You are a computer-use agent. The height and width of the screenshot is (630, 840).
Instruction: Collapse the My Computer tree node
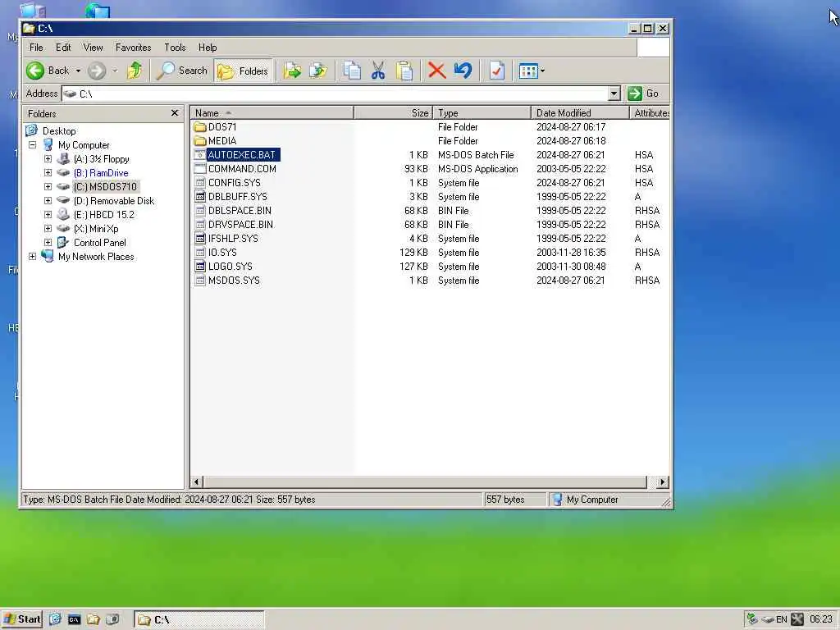(x=33, y=145)
